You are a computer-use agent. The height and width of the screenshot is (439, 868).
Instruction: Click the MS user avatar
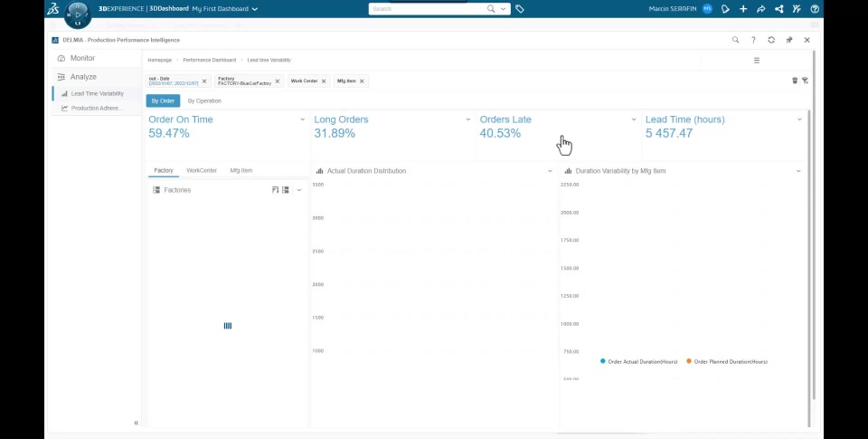[707, 9]
